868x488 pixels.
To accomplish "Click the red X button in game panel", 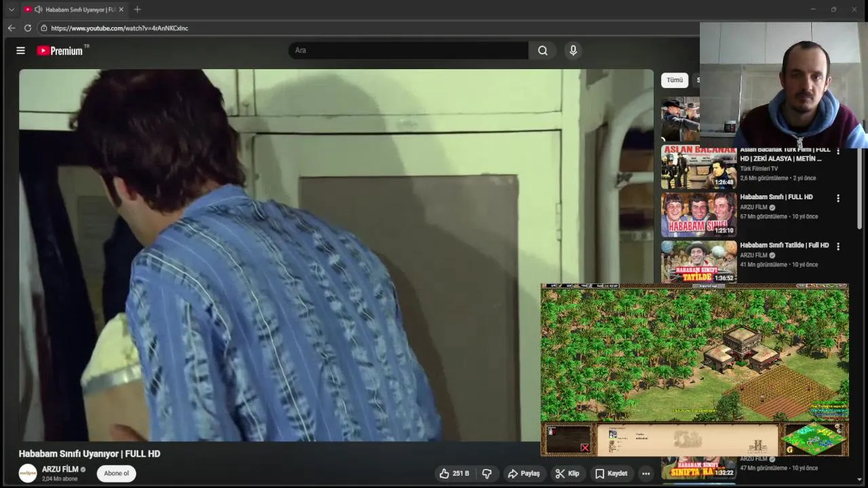I will 585,448.
